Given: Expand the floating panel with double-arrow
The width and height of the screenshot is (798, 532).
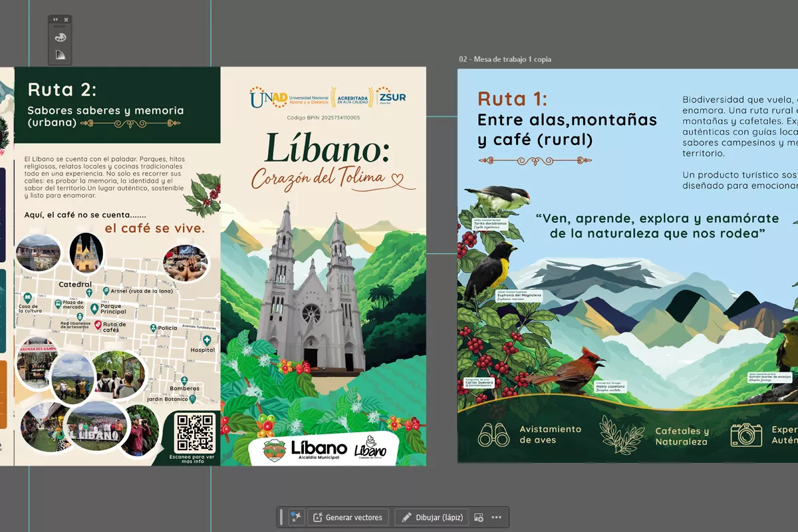Looking at the screenshot, I should click(x=55, y=20).
